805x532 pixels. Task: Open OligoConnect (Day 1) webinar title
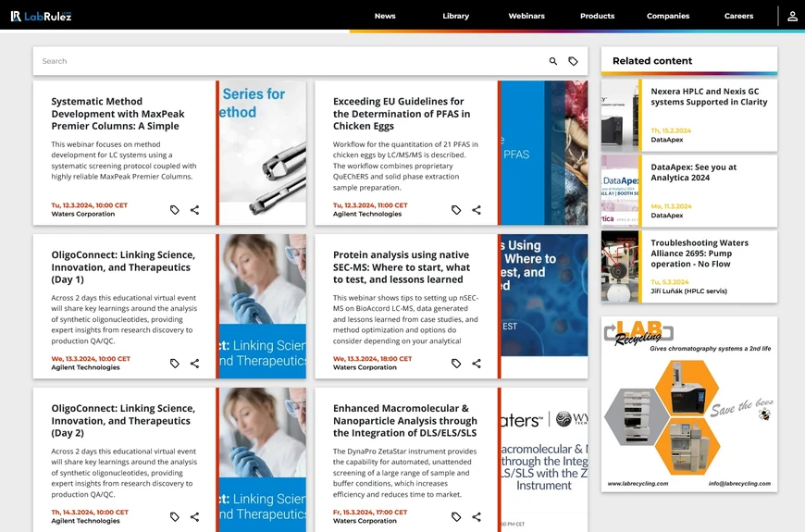[123, 267]
